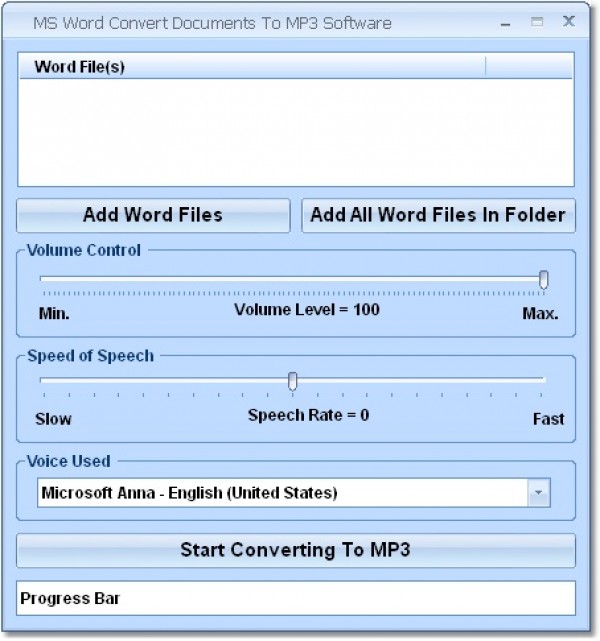Click the 'Fast' speed label
The width and height of the screenshot is (600, 641).
coord(549,419)
